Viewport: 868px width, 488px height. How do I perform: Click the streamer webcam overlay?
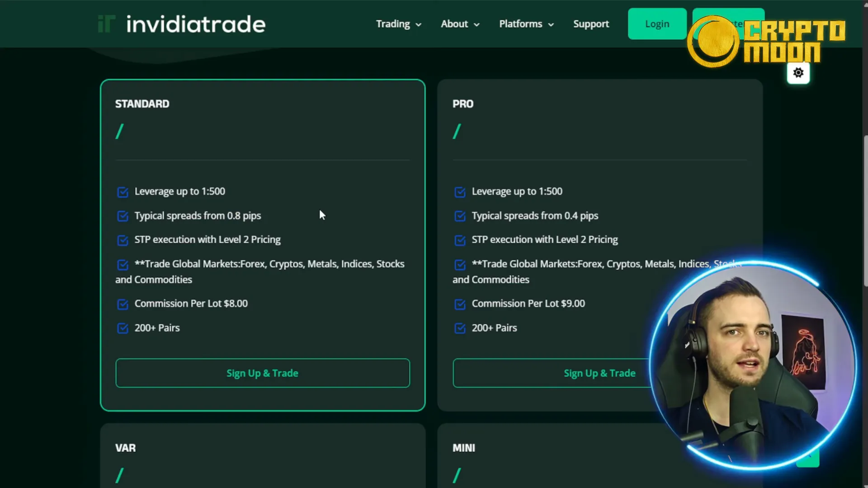coord(753,366)
